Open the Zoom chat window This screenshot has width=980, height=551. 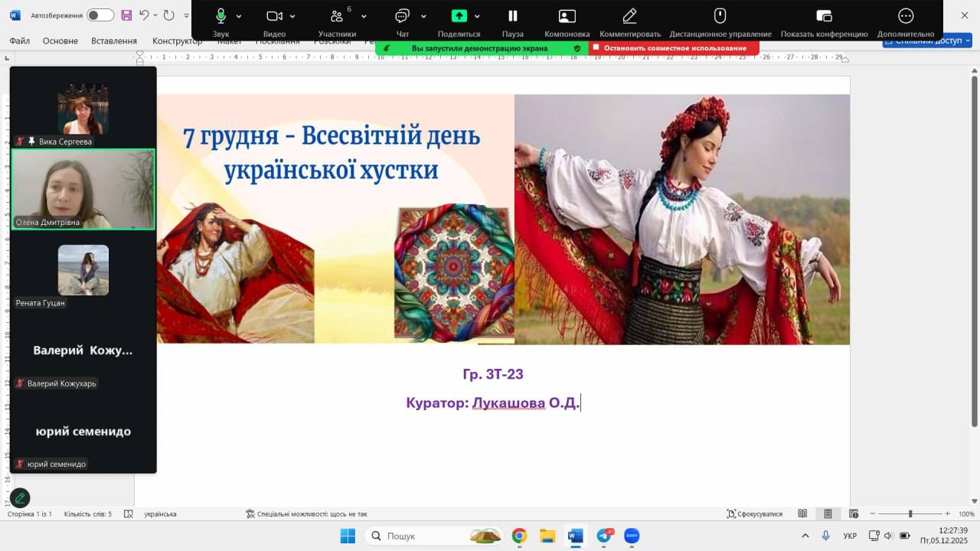click(x=402, y=16)
